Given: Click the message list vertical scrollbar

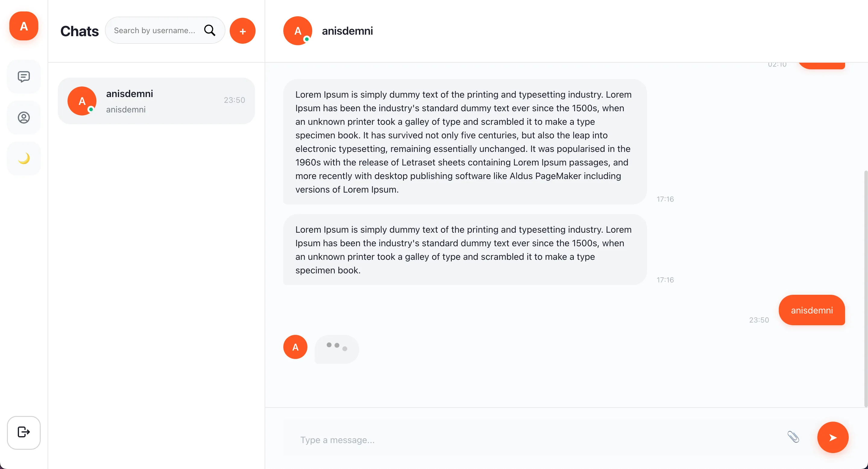Looking at the screenshot, I should [x=866, y=286].
